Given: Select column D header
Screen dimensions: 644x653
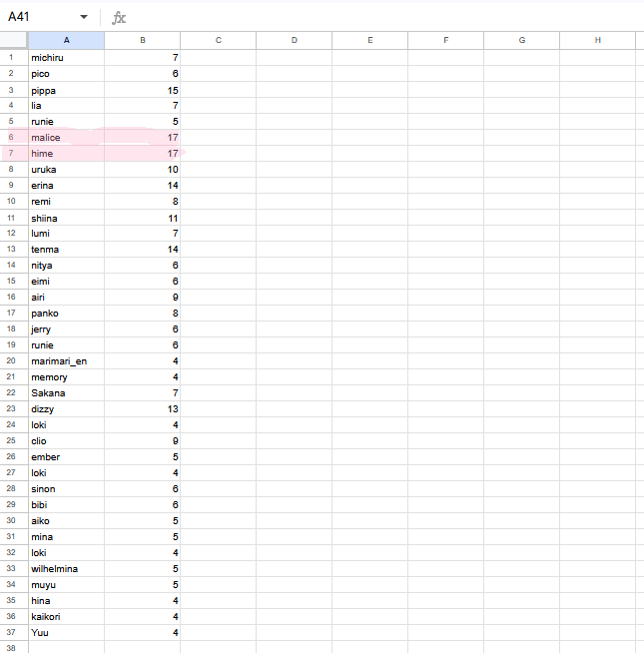Looking at the screenshot, I should coord(295,40).
